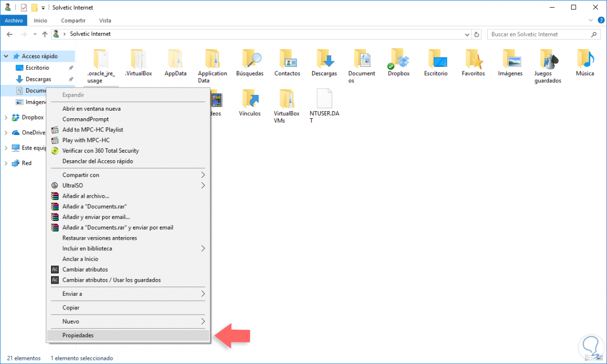Open the Enviar a submenu
607x364 pixels.
pyautogui.click(x=128, y=294)
